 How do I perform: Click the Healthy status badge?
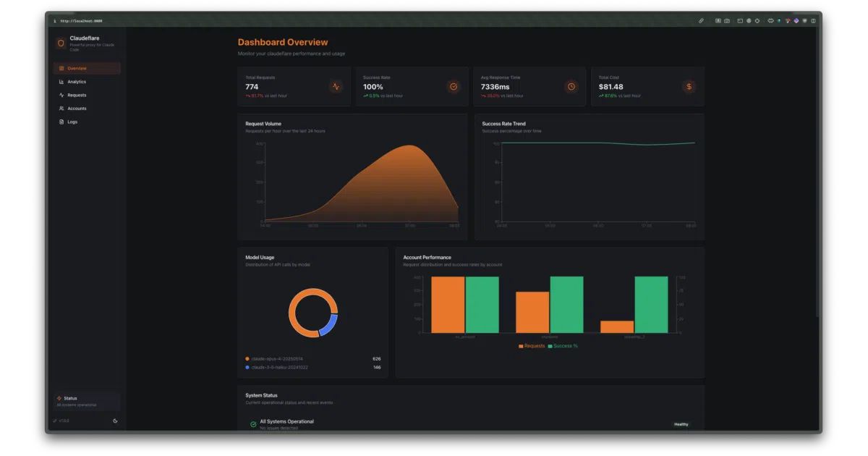click(x=681, y=424)
